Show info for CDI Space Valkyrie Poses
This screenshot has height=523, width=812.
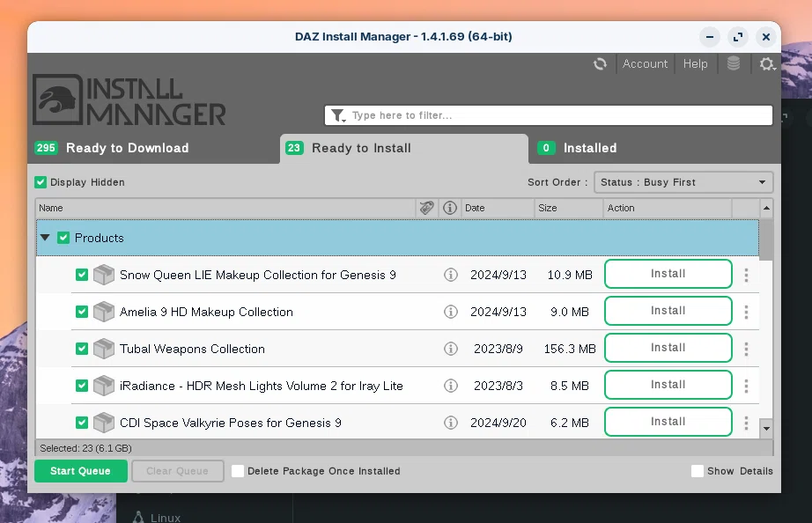click(x=451, y=423)
